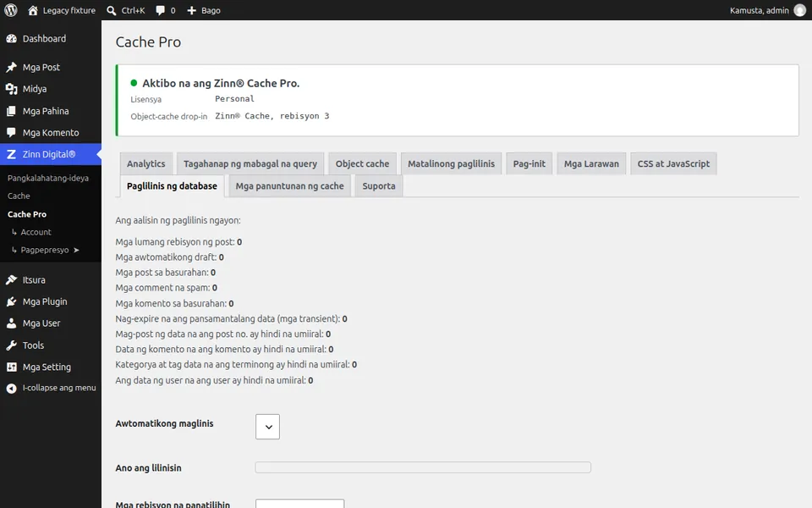
Task: Open the Itsura menu item
Action: (51, 280)
